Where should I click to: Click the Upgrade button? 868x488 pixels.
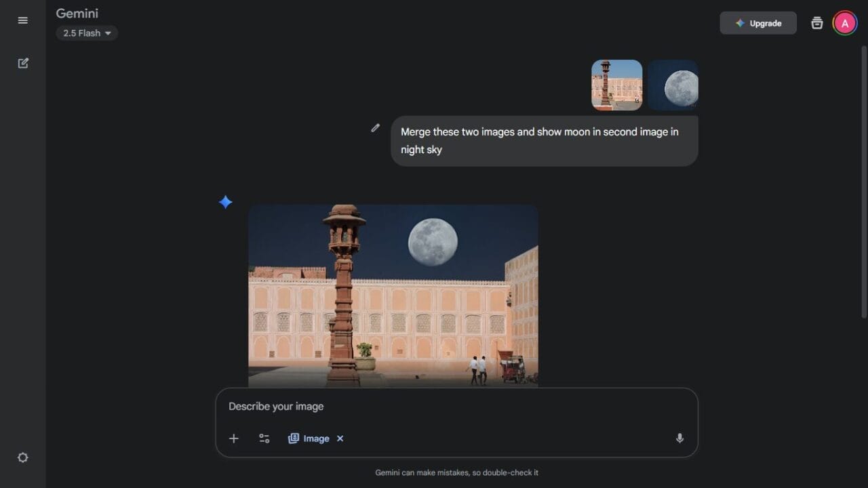(757, 23)
